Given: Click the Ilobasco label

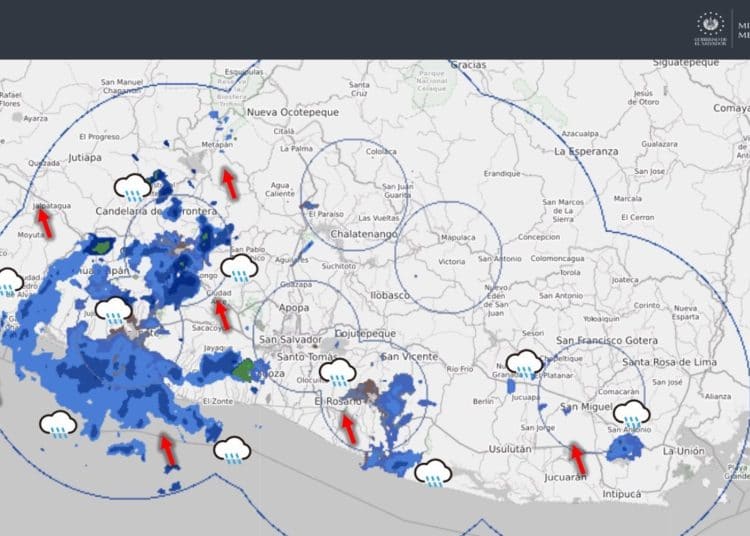Looking at the screenshot, I should click(x=390, y=295).
